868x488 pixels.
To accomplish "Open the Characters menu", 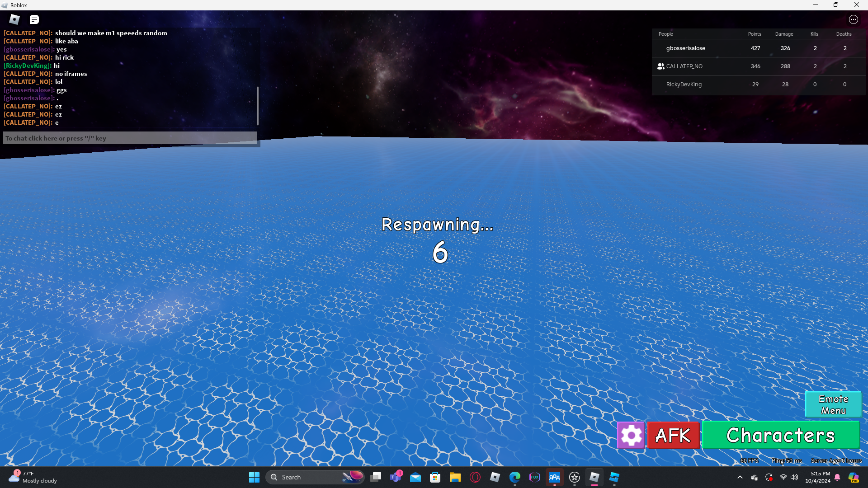I will click(781, 435).
